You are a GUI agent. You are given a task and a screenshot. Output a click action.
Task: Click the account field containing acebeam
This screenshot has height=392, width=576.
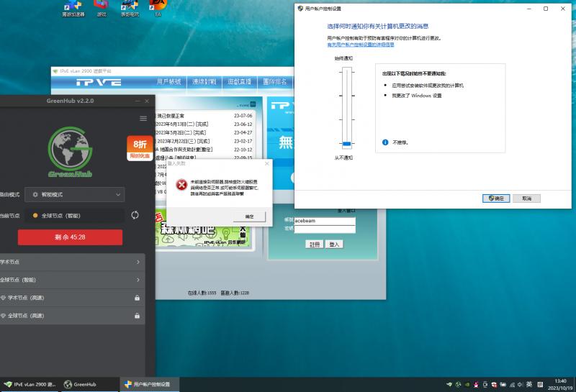coord(324,221)
